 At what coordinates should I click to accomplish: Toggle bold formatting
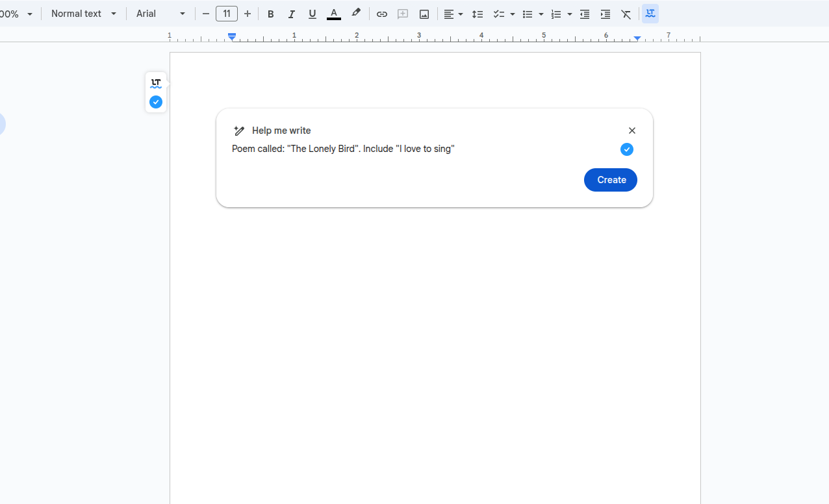pyautogui.click(x=271, y=14)
